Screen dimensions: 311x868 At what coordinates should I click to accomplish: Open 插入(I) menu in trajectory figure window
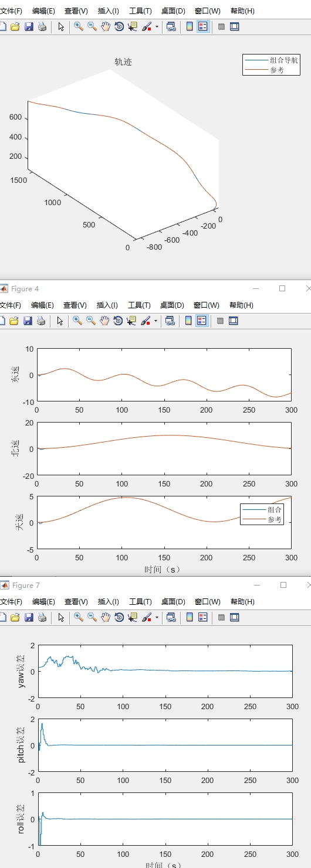[x=107, y=11]
